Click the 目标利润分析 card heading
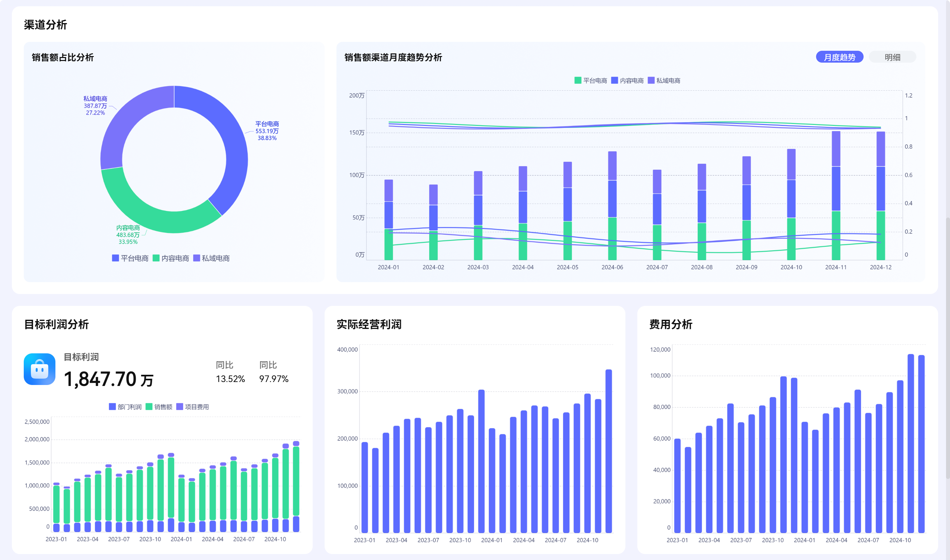 [x=56, y=324]
